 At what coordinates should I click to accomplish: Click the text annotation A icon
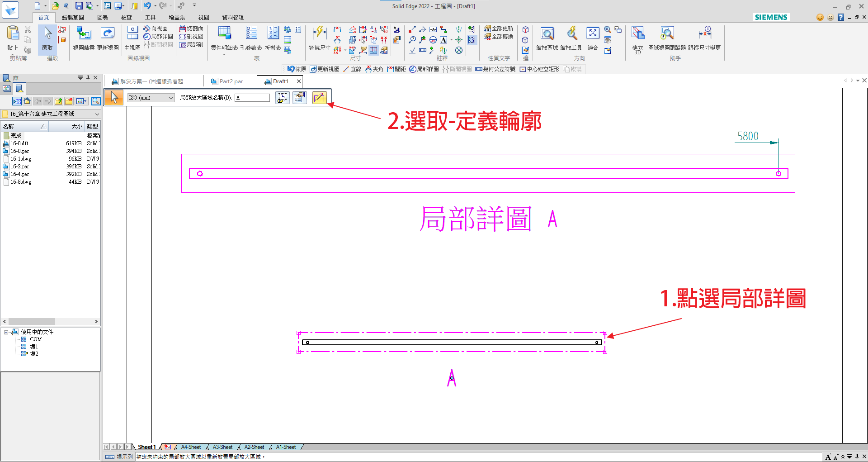443,40
